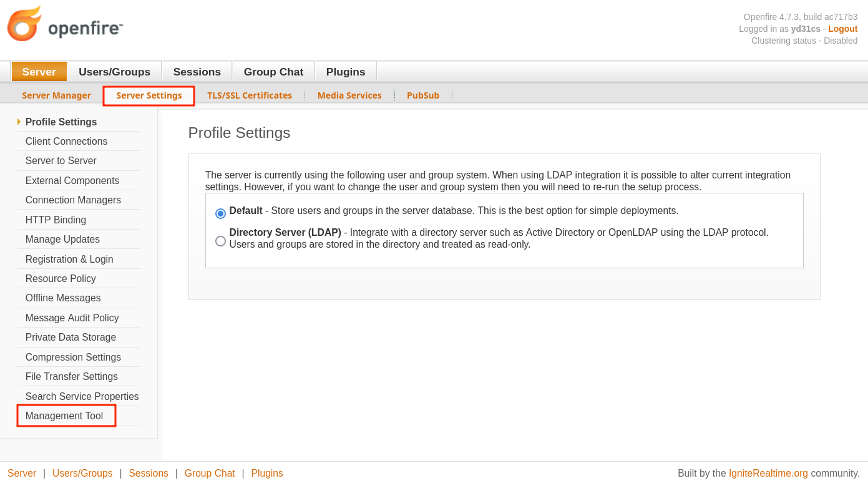
Task: Open File Transfer Settings page
Action: pos(71,377)
